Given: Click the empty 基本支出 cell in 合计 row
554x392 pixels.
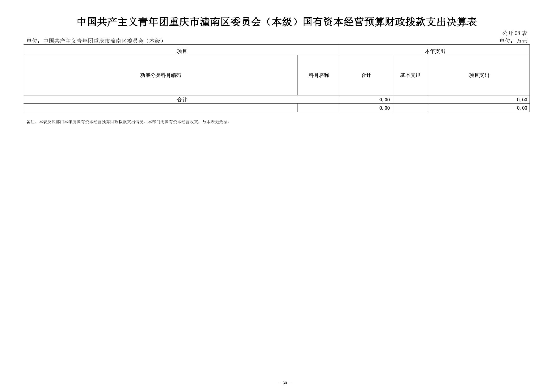Looking at the screenshot, I should point(410,100).
